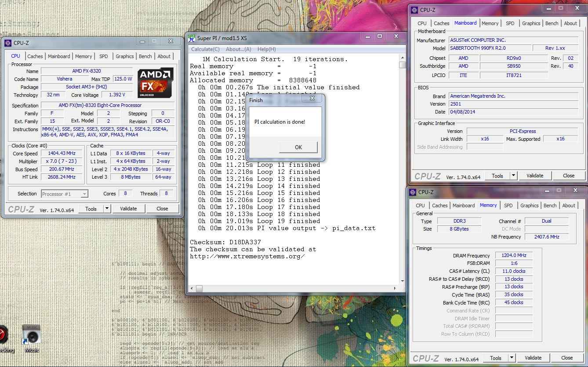
Task: Open the Tools dropdown arrow in the Memory window
Action: click(x=512, y=358)
